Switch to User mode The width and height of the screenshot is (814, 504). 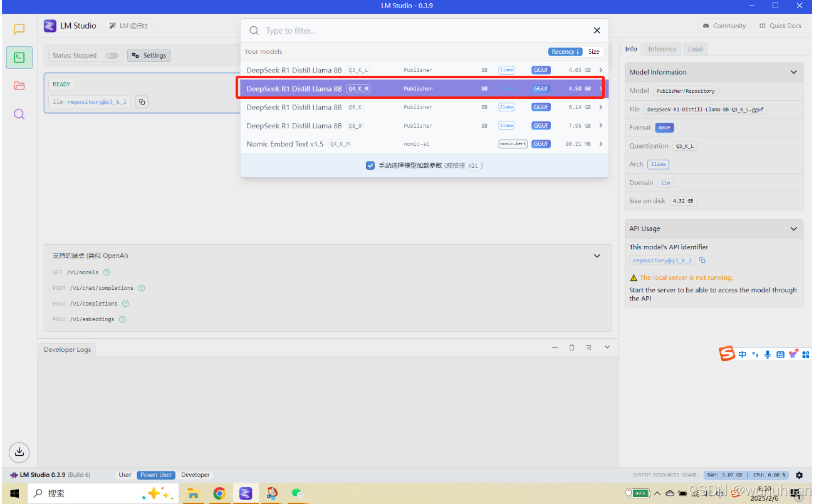click(125, 475)
